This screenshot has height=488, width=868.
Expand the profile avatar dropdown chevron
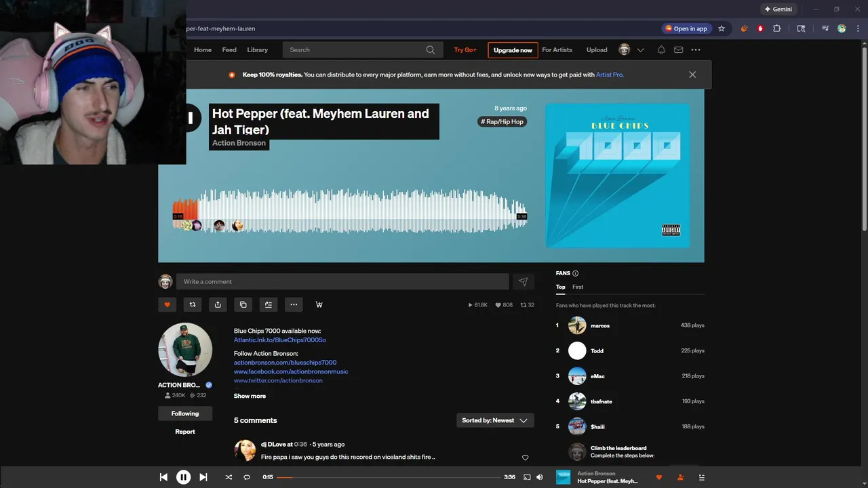pos(640,49)
